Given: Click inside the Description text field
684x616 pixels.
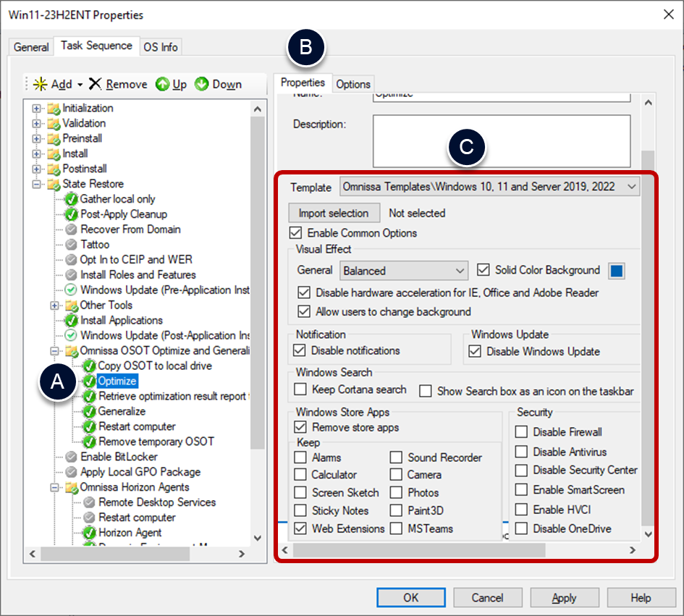Looking at the screenshot, I should 501,140.
